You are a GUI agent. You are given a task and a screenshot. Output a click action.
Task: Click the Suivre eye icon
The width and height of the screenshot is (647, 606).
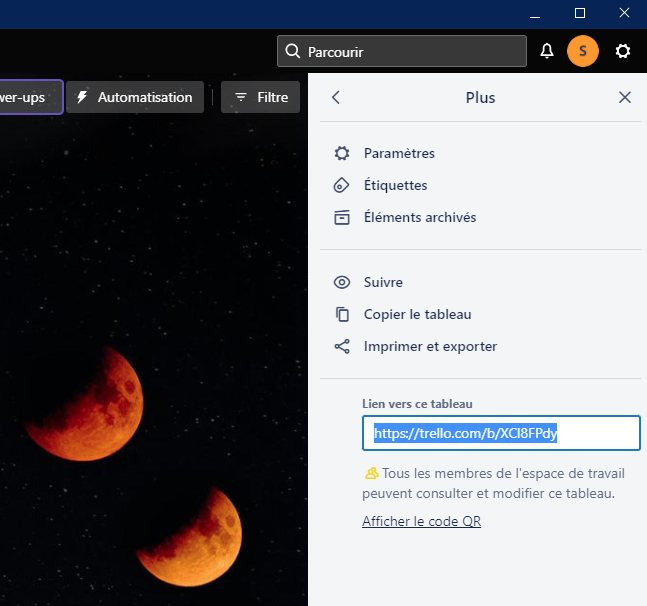click(342, 283)
